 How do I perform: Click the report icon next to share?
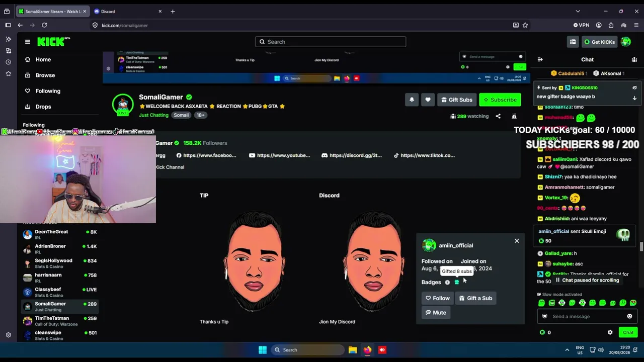point(514,116)
